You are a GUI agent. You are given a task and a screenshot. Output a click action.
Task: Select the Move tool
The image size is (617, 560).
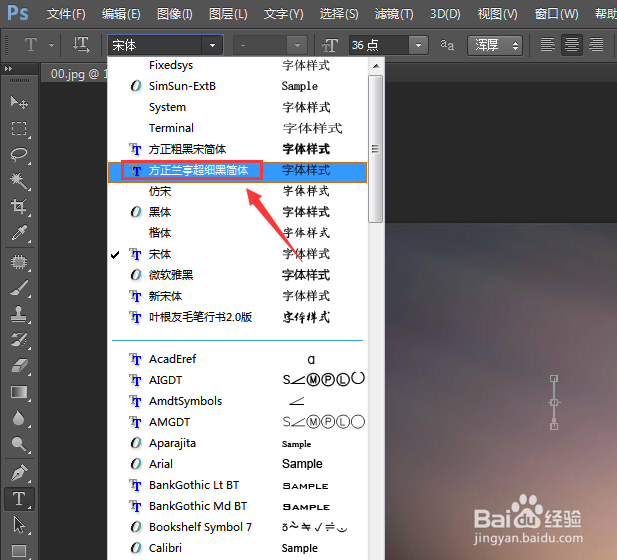(x=18, y=102)
